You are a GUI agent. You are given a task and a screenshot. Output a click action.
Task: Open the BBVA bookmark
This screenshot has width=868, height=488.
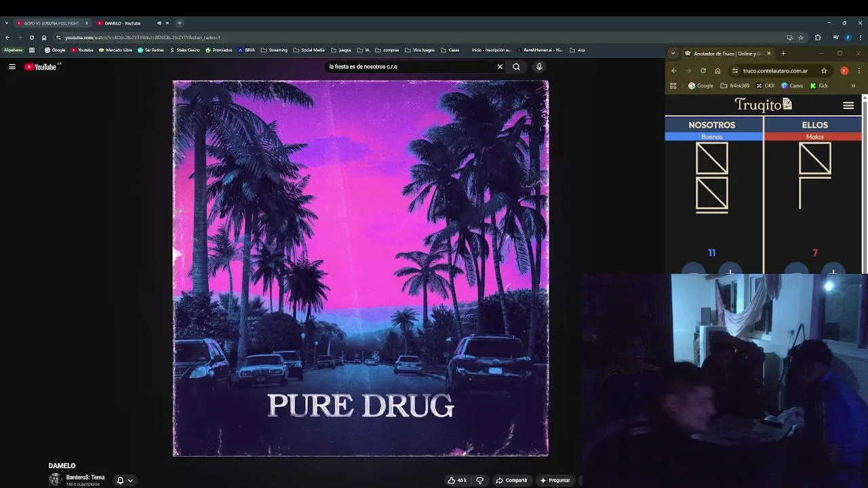(x=246, y=49)
